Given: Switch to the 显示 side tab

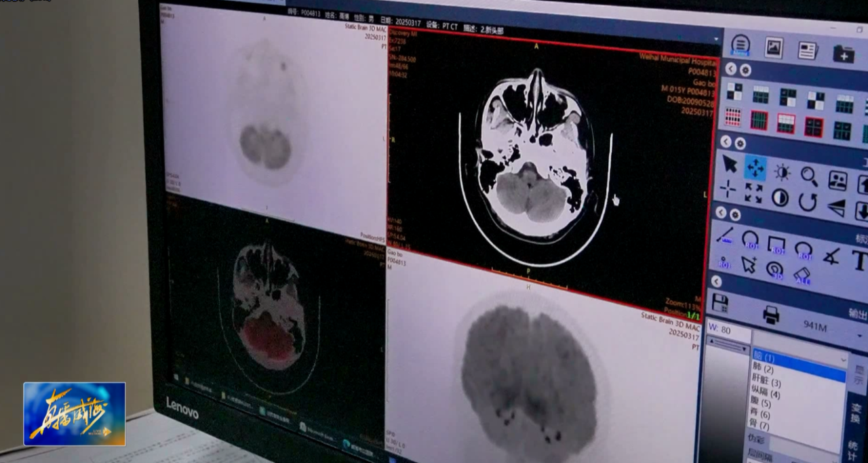Looking at the screenshot, I should (x=859, y=376).
